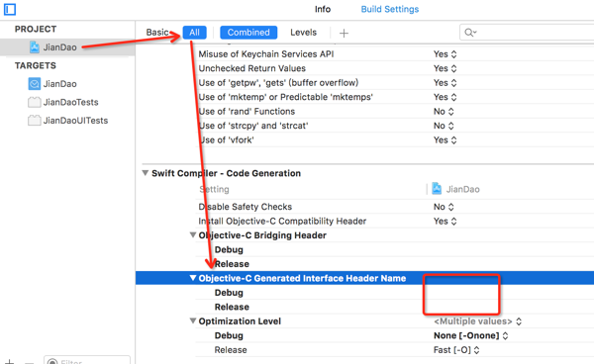Viewport: 594px width, 364px height.
Task: Select the JianDaoUITests target
Action: point(68,121)
